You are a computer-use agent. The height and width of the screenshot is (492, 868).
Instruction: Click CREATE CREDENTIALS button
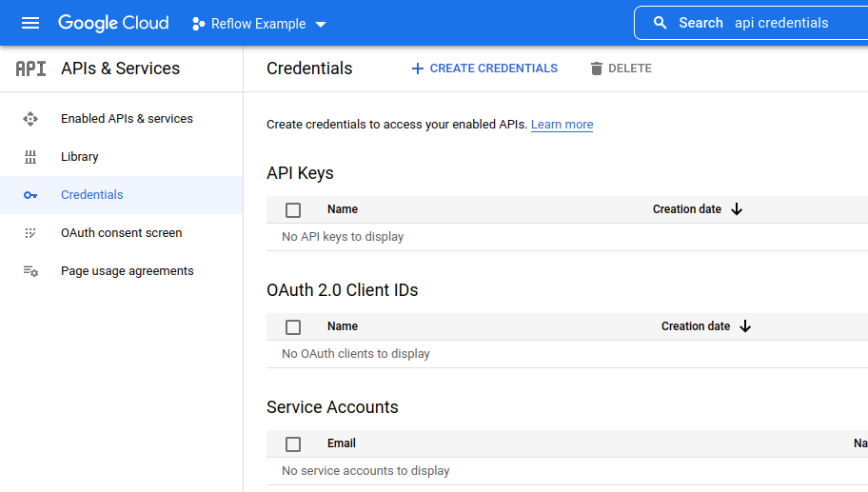(x=484, y=69)
